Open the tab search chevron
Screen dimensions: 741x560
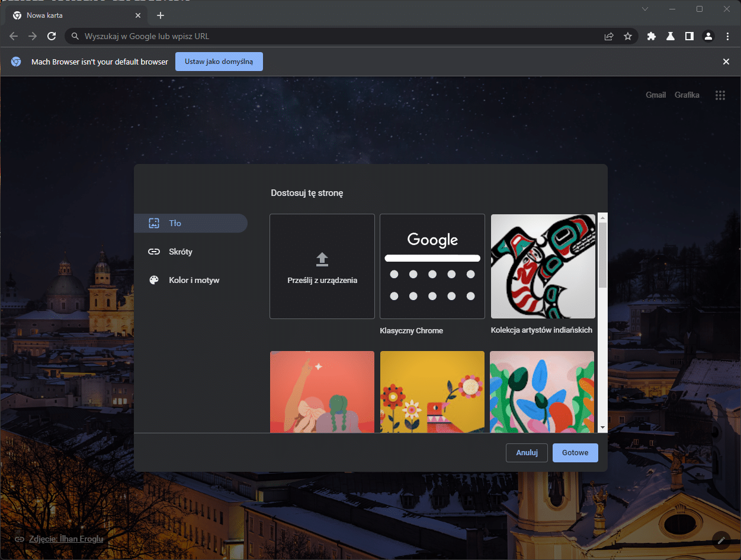644,9
